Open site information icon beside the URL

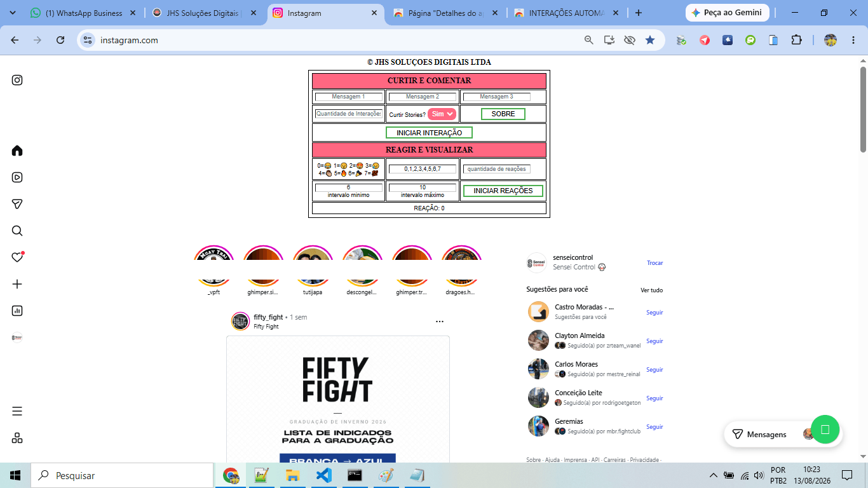point(88,40)
